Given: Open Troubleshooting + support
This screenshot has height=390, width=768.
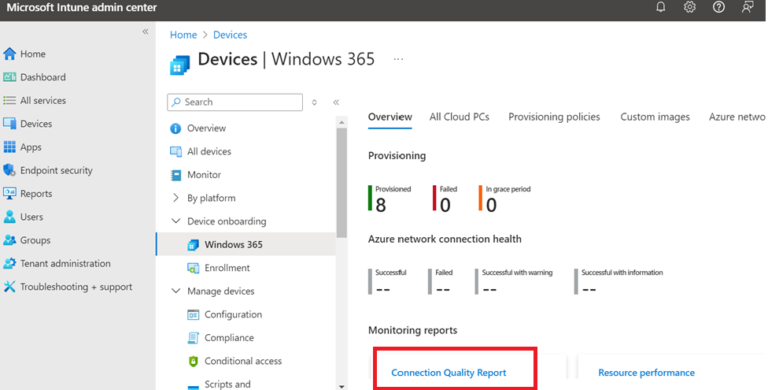Looking at the screenshot, I should pyautogui.click(x=76, y=287).
